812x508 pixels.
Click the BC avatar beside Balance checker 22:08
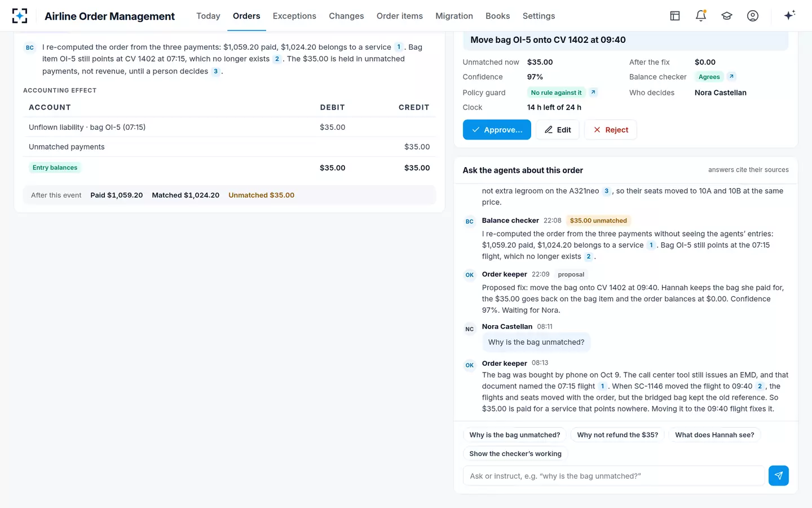(470, 221)
